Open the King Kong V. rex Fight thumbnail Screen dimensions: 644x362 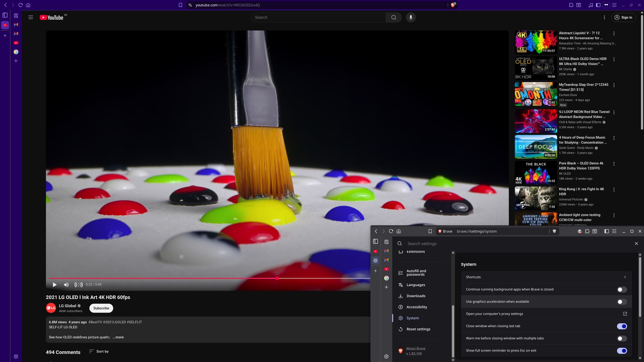point(536,198)
